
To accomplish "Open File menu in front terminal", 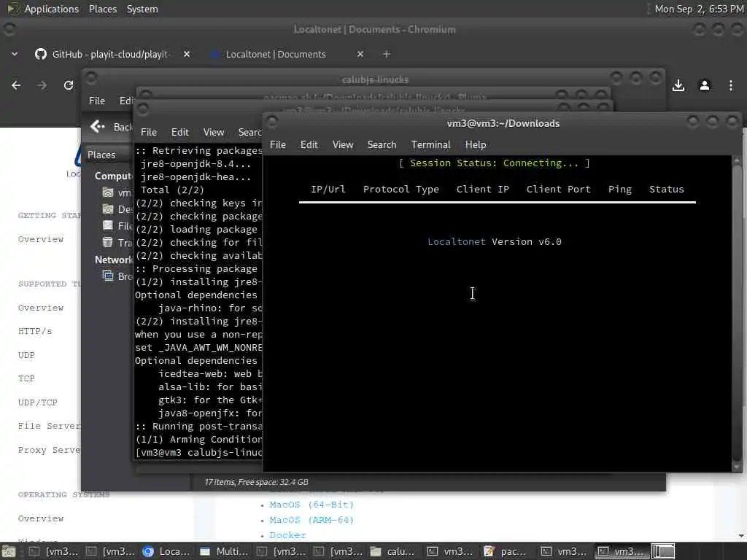I will pyautogui.click(x=278, y=145).
